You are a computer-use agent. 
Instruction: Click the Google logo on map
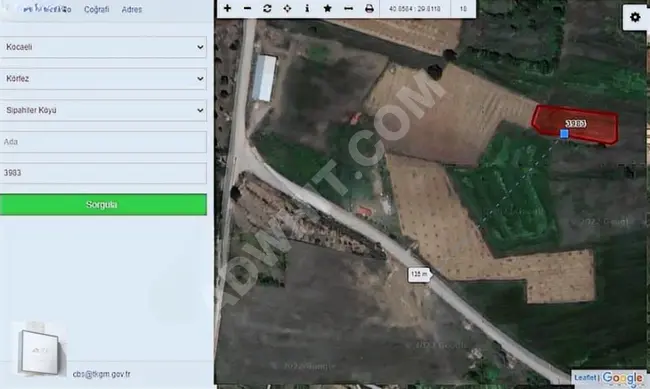click(622, 377)
